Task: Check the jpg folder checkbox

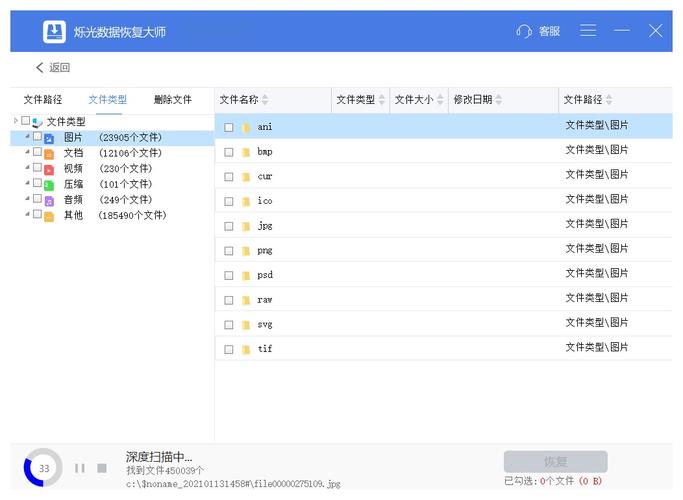Action: point(229,226)
